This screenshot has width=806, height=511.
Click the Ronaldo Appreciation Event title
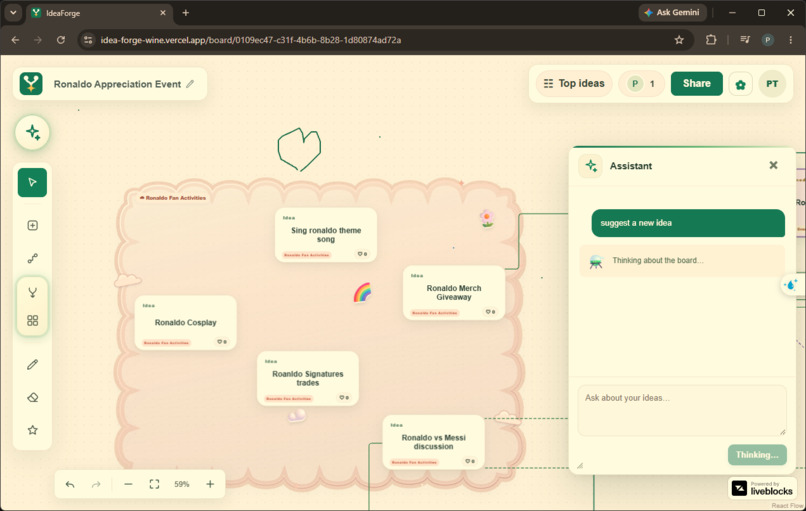[x=117, y=84]
